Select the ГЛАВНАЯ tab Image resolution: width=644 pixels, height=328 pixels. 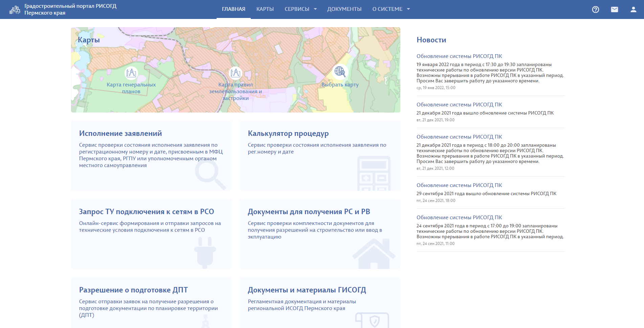(x=234, y=9)
